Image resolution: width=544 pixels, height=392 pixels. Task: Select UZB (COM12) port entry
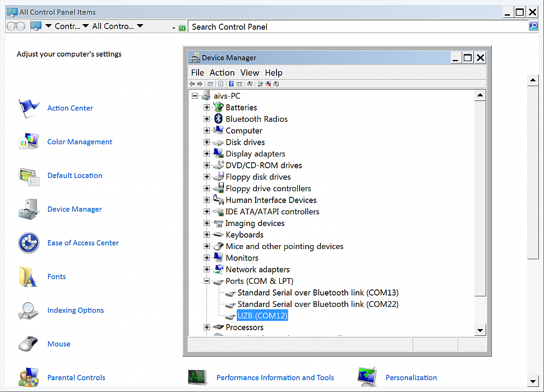click(x=262, y=316)
